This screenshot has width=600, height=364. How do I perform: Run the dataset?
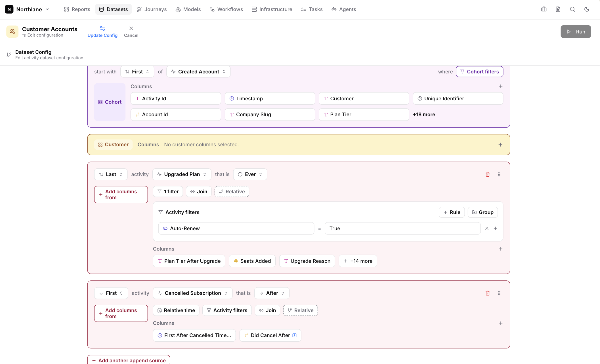coord(576,31)
